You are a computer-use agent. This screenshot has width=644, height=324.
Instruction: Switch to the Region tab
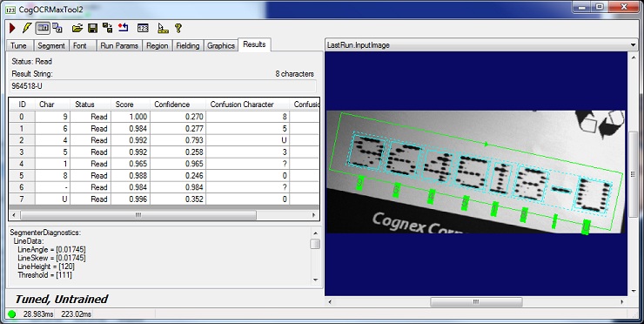click(x=157, y=45)
